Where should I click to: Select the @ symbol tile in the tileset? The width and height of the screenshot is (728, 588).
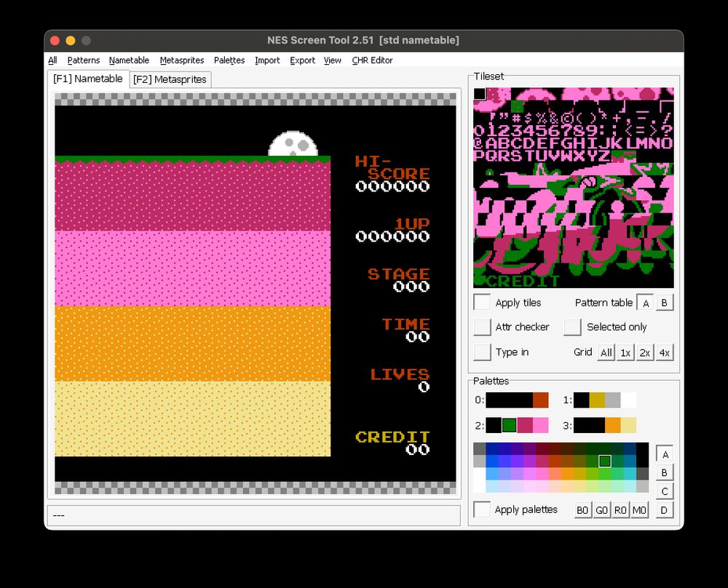[480, 144]
